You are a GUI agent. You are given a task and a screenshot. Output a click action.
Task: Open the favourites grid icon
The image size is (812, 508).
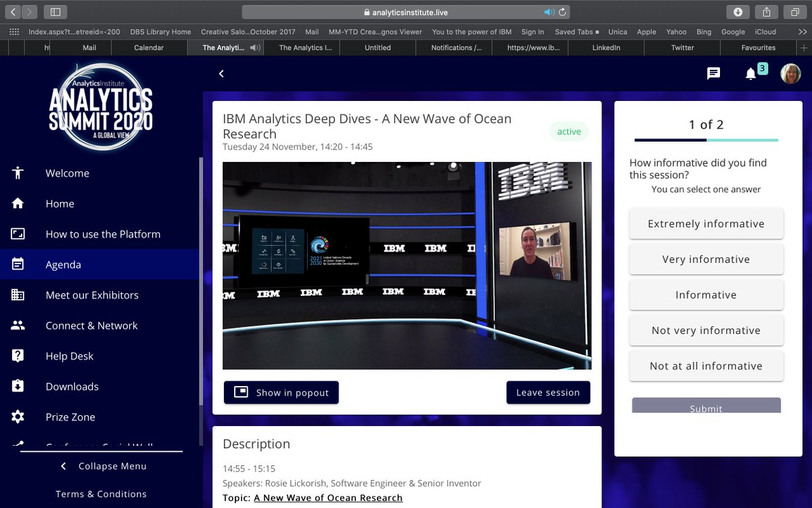[13, 32]
